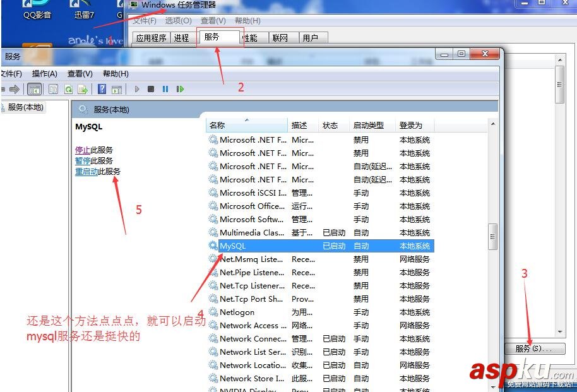Click the Restart Service icon

click(x=180, y=89)
